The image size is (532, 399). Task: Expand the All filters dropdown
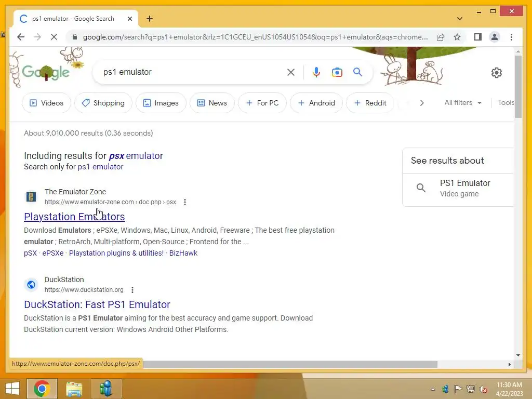[x=463, y=102]
